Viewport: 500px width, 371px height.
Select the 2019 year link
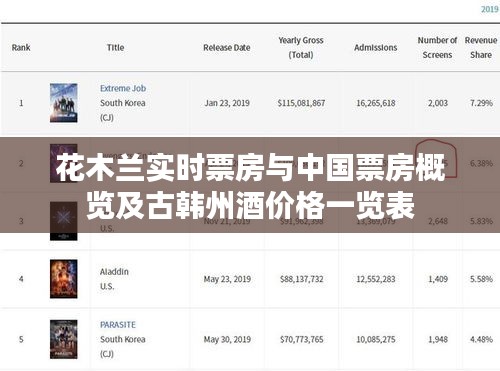point(489,9)
